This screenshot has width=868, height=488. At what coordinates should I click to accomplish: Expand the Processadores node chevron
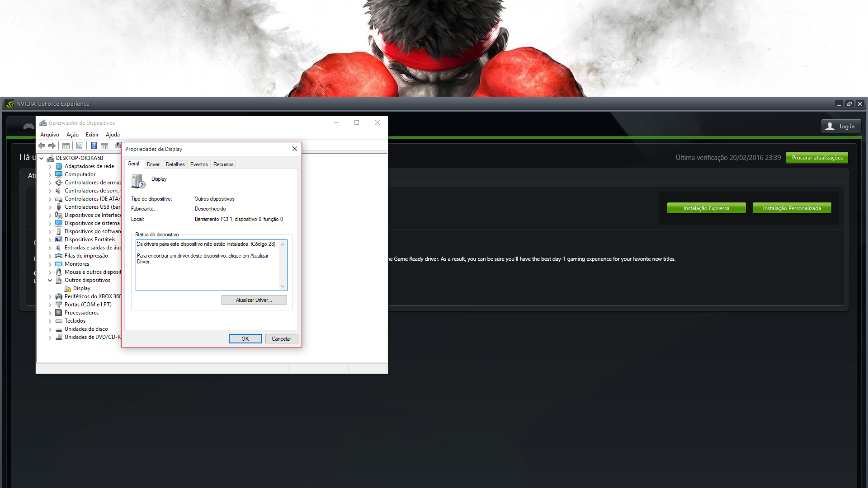pos(50,313)
